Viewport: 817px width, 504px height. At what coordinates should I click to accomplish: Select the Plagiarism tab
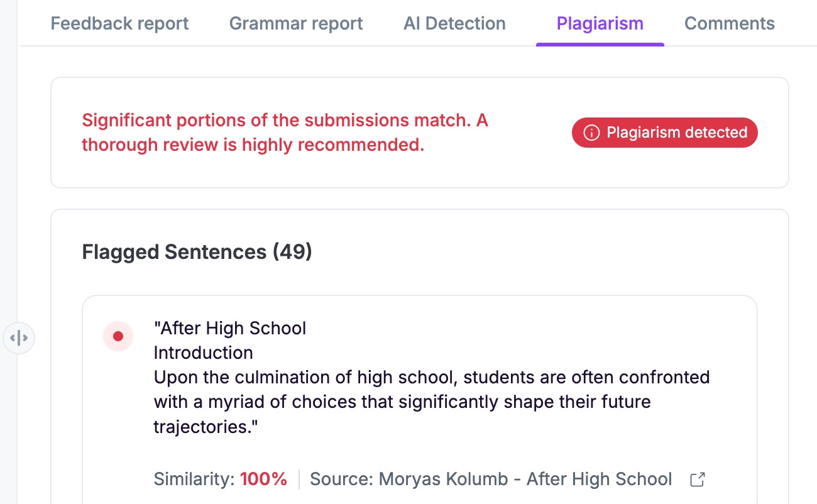coord(600,24)
